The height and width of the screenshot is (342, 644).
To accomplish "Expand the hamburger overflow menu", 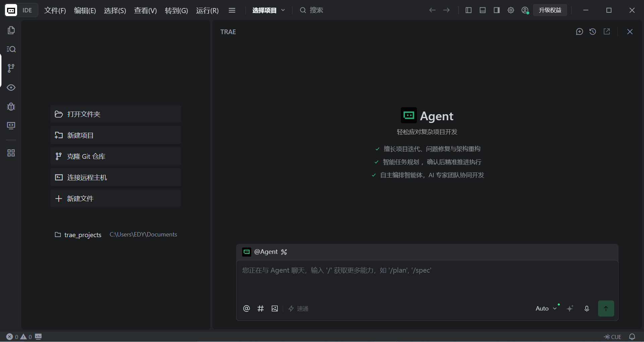I will [232, 10].
